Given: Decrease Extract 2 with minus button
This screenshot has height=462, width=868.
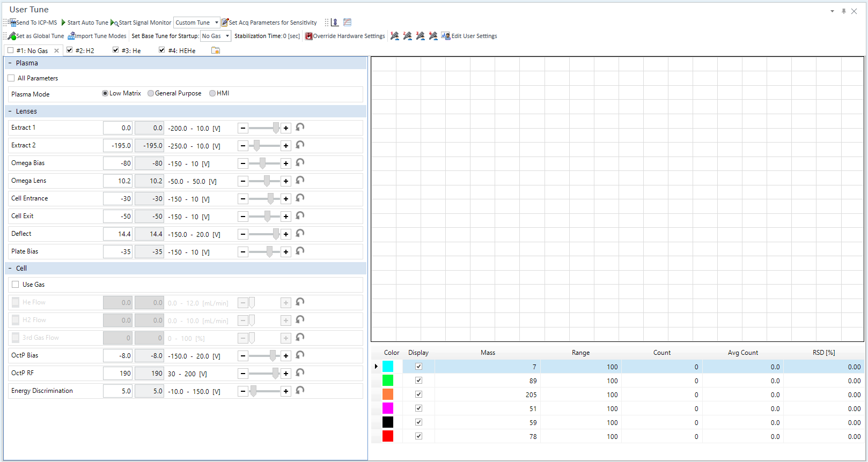Looking at the screenshot, I should [243, 146].
